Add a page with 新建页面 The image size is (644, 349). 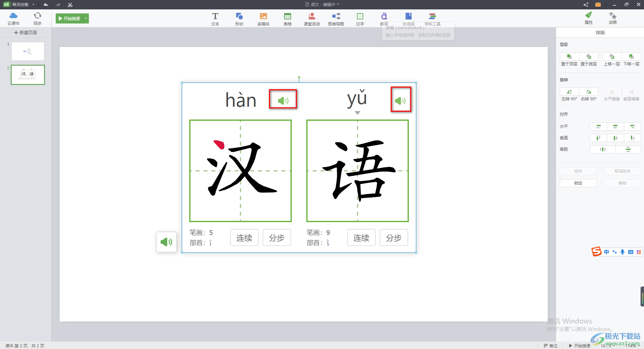[x=25, y=33]
